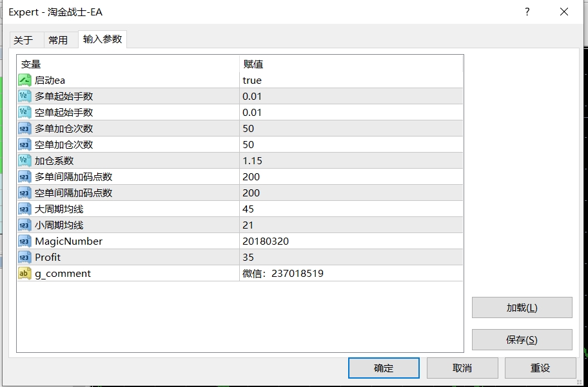Reset parameters using the 重设 button
Screen dimensions: 588x387
coord(540,368)
